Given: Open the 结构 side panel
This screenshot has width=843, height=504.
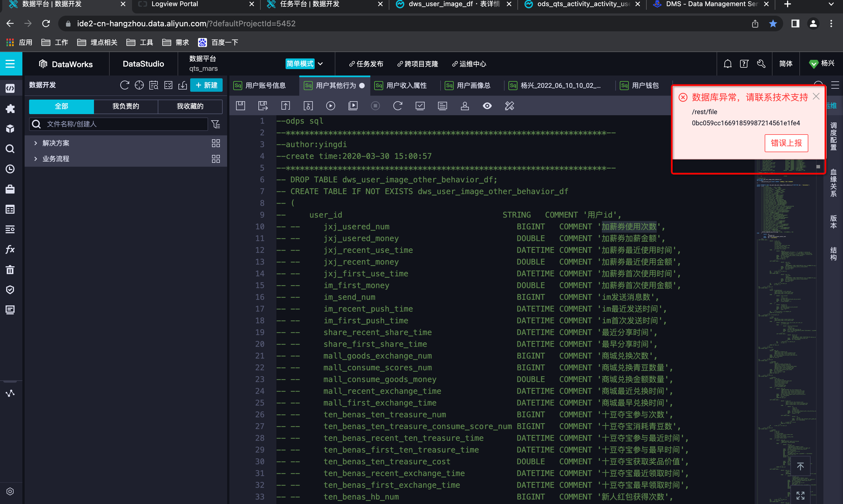Looking at the screenshot, I should tap(833, 254).
